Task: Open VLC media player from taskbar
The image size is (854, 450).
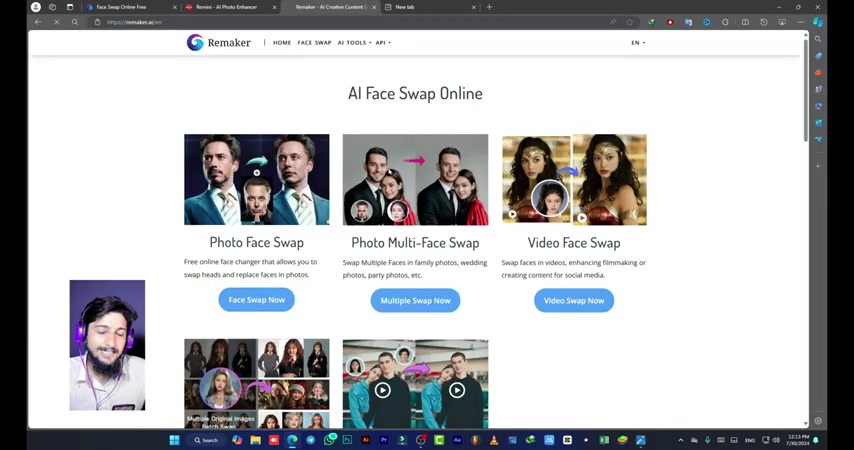Action: (x=494, y=440)
